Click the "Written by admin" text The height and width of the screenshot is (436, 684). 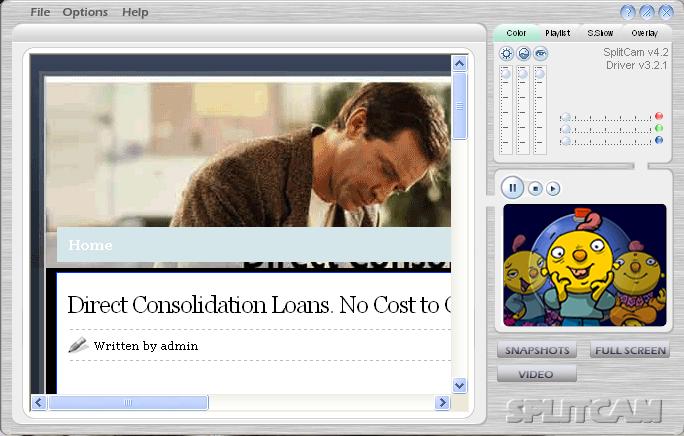(x=146, y=346)
